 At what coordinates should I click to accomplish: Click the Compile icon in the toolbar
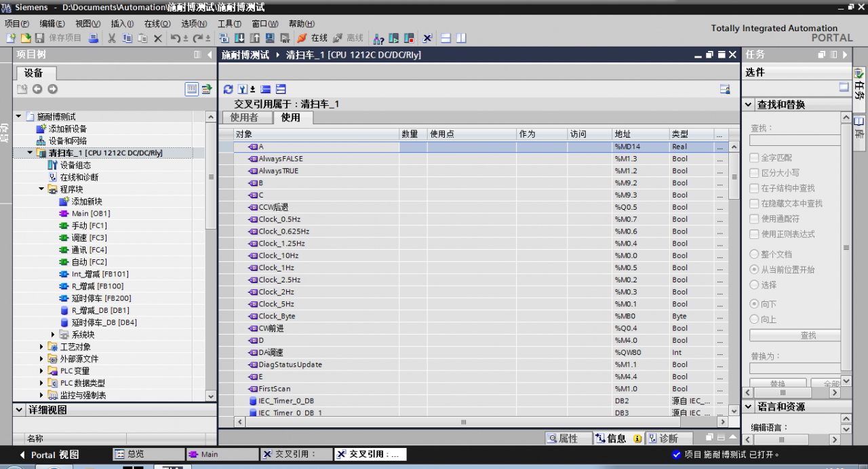click(x=224, y=38)
